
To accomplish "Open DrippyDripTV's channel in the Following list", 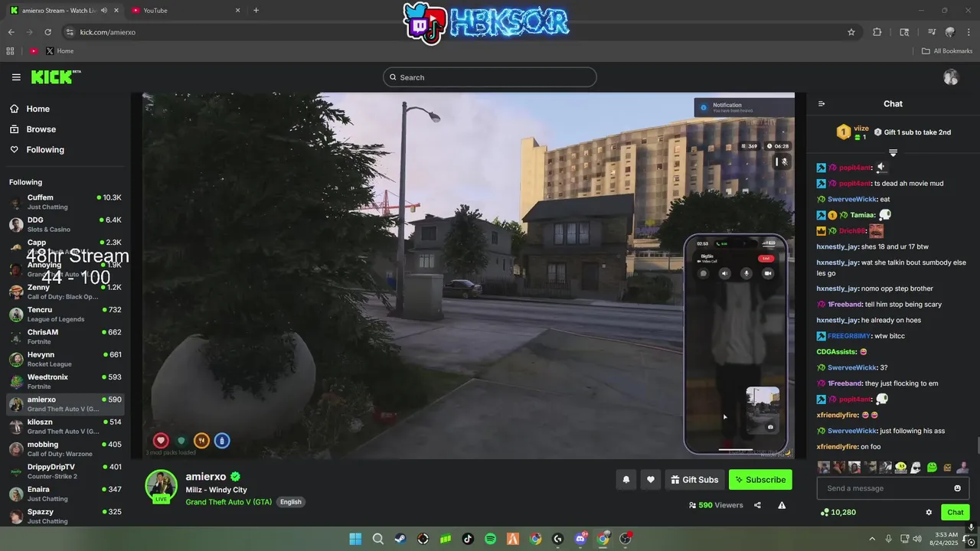I will (65, 471).
